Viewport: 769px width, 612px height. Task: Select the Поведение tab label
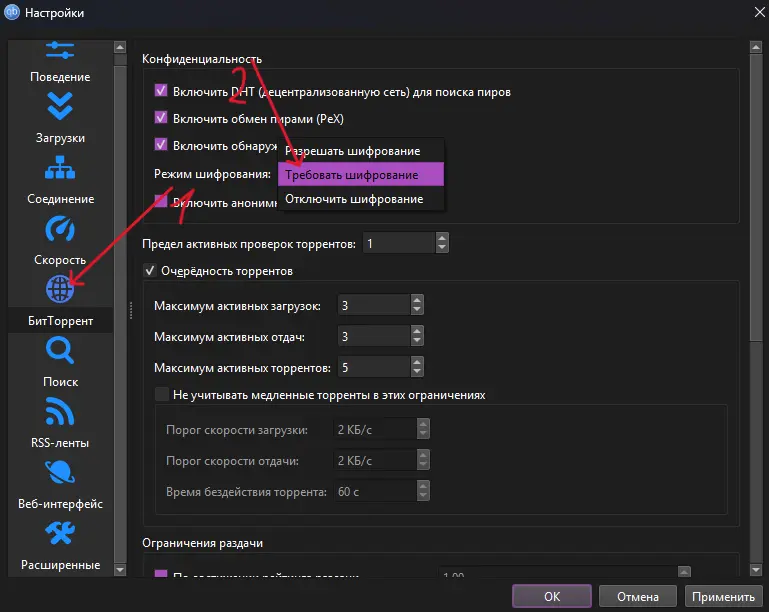pos(60,76)
